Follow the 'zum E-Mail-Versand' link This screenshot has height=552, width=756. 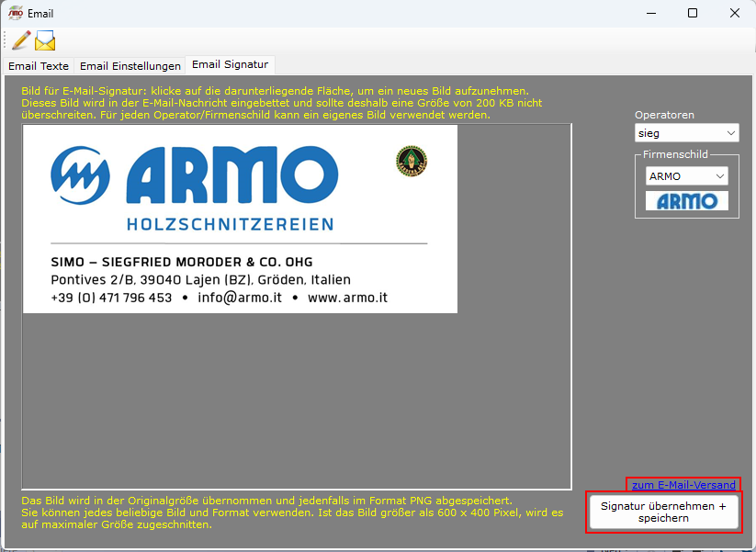(x=683, y=485)
